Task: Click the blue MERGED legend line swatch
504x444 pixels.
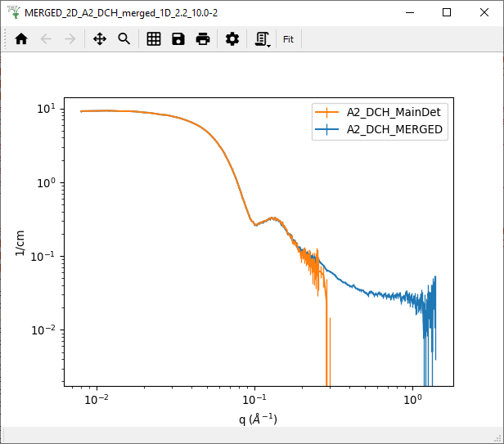Action: point(327,129)
